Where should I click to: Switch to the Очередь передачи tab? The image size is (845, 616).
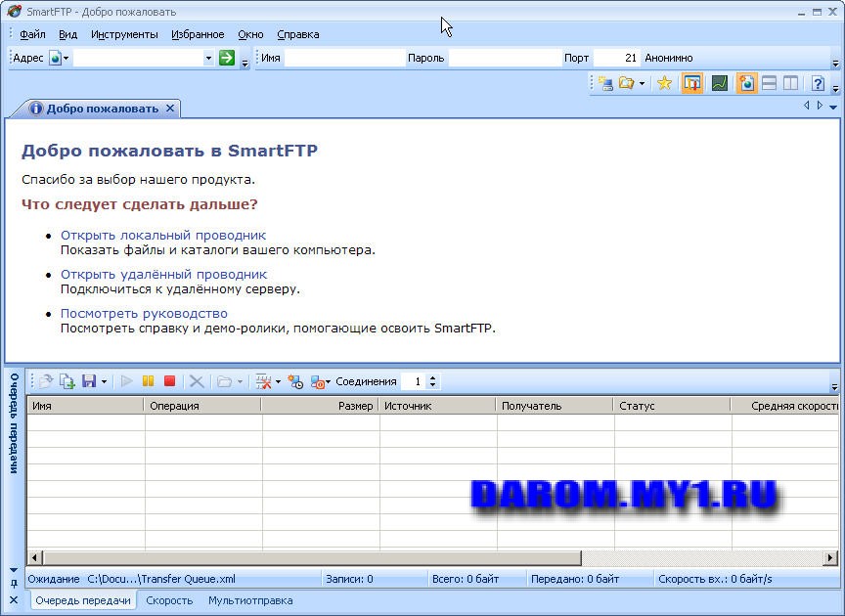(83, 600)
